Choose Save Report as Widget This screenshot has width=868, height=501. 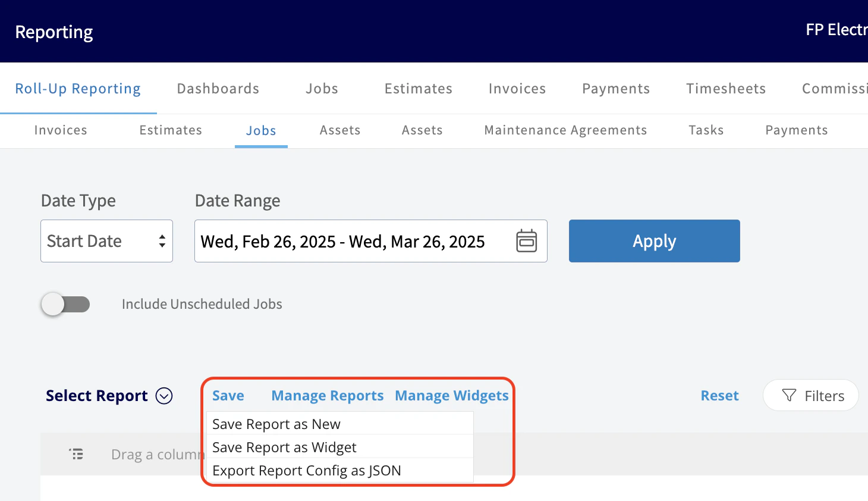pos(339,447)
